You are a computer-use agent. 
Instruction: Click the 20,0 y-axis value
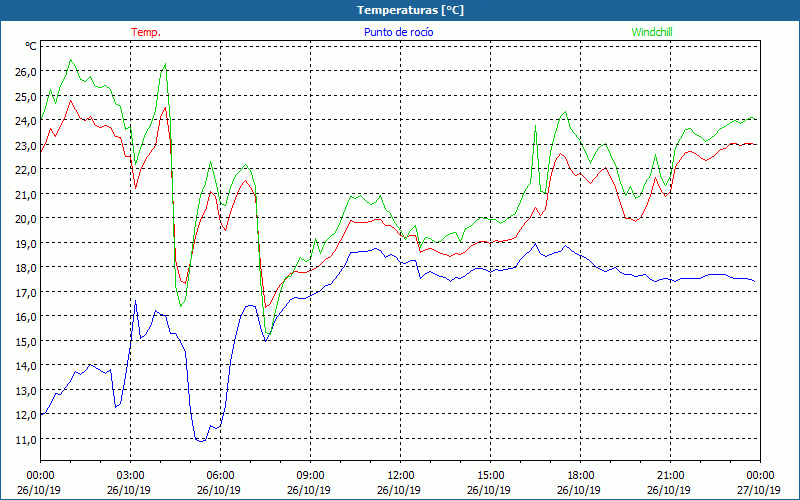pyautogui.click(x=26, y=218)
